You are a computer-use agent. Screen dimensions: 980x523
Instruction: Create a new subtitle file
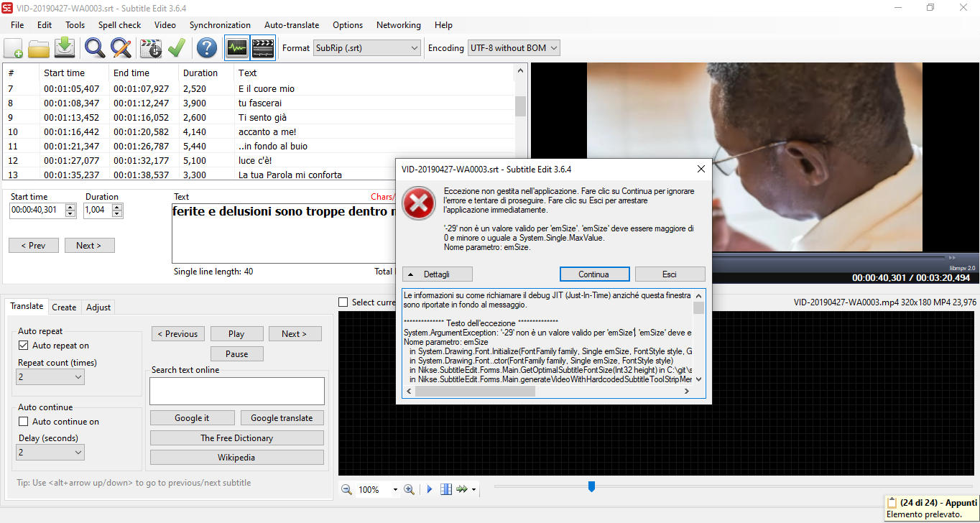click(13, 48)
